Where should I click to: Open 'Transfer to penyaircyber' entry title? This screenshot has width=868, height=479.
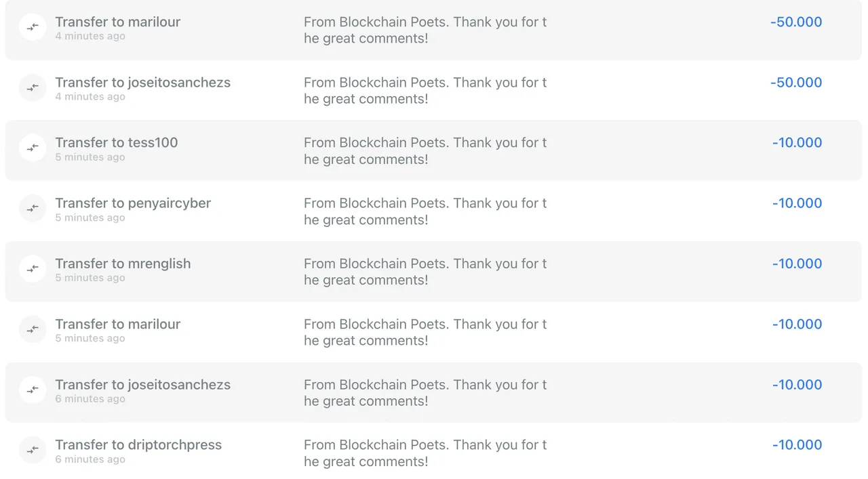[x=133, y=203]
